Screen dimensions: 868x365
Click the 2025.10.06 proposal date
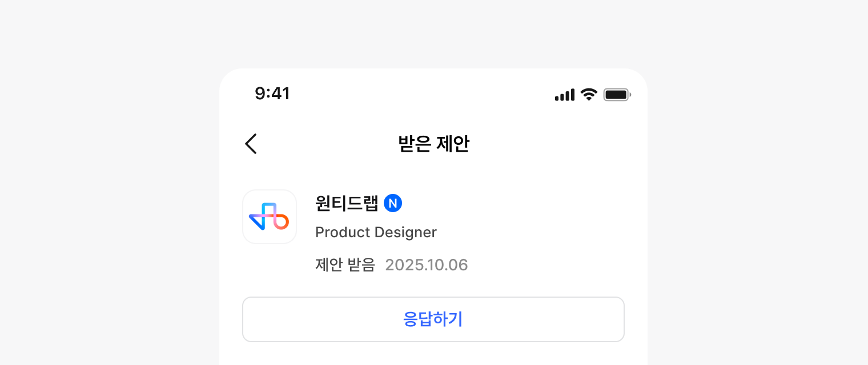click(427, 265)
